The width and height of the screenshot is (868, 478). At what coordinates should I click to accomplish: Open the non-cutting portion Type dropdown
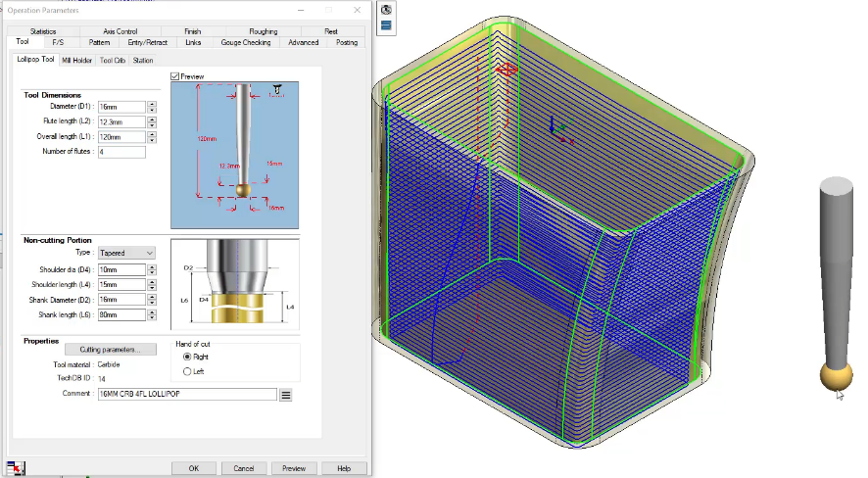(x=126, y=253)
